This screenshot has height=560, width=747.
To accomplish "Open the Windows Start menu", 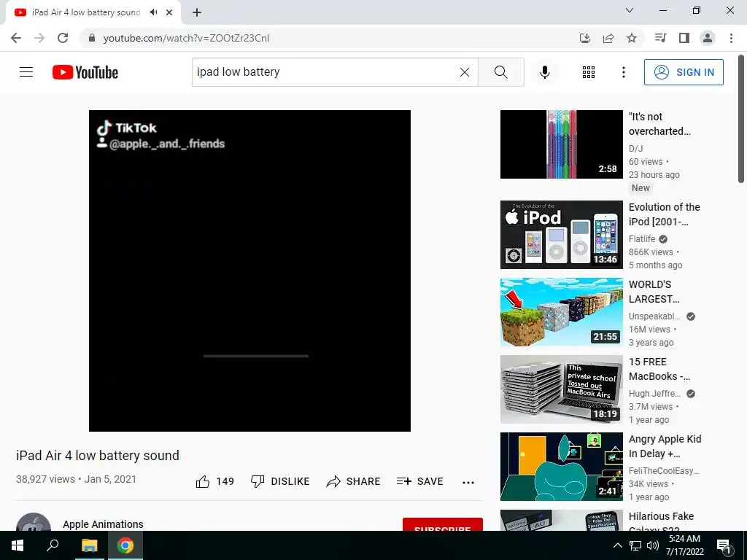I will [18, 545].
